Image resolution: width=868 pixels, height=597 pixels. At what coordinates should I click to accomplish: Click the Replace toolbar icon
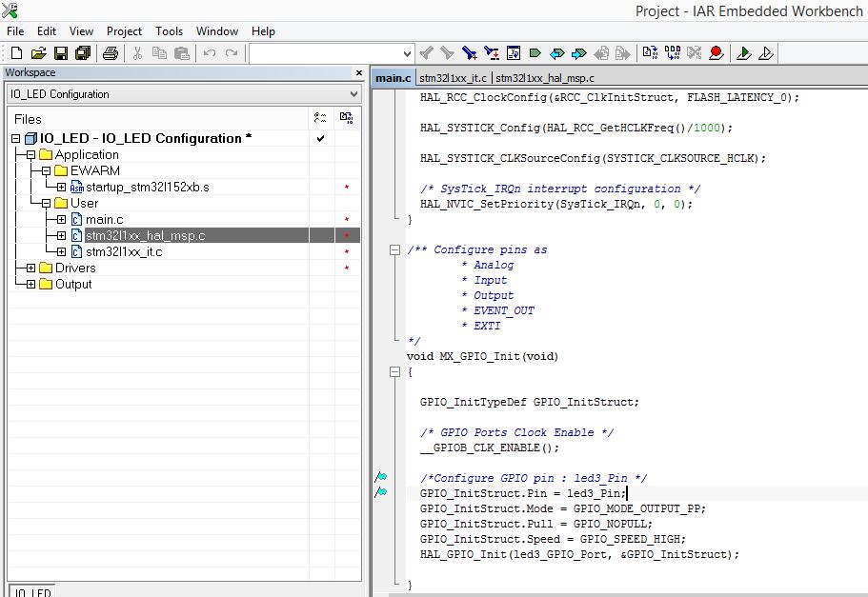coord(492,53)
